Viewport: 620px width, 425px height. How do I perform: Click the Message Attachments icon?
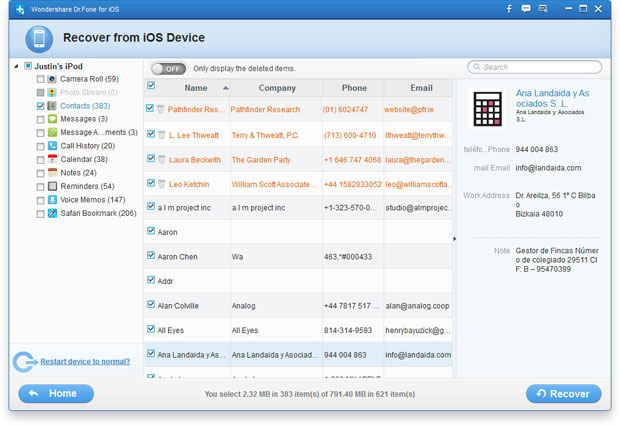click(x=52, y=132)
